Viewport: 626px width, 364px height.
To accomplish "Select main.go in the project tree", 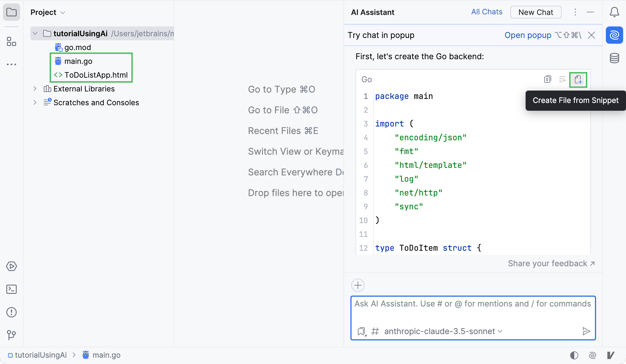I will pyautogui.click(x=78, y=61).
